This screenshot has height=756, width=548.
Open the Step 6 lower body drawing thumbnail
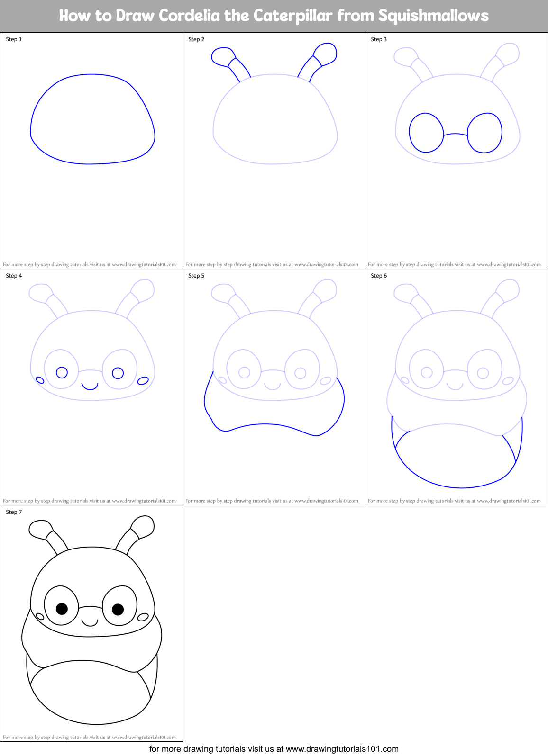tap(457, 387)
